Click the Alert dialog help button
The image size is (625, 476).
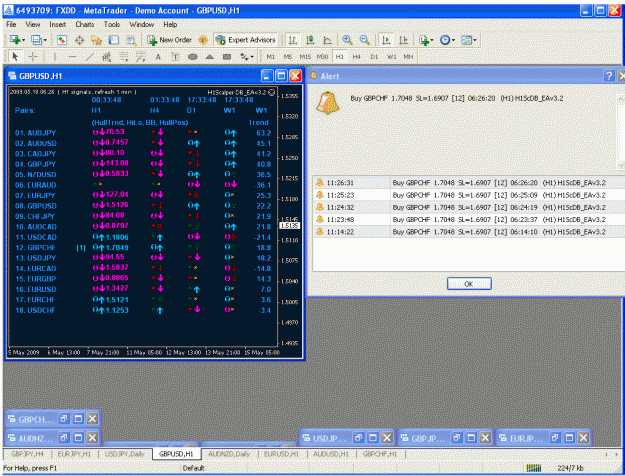609,76
